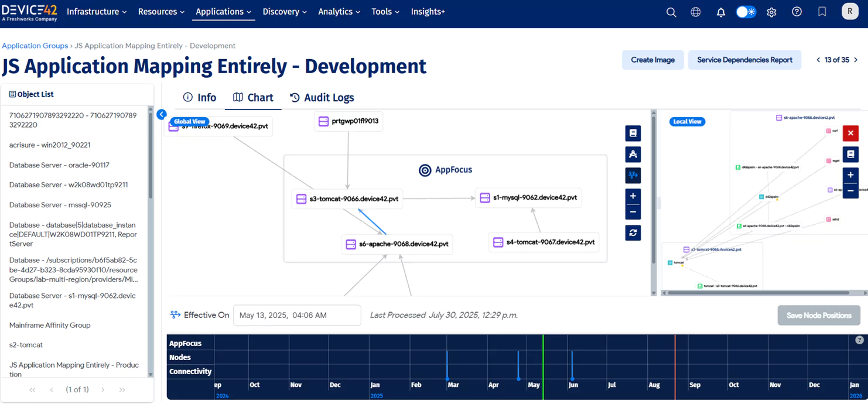Screen dimensions: 868x404
Task: Click the AppFocus target icon in chart
Action: pyautogui.click(x=425, y=170)
